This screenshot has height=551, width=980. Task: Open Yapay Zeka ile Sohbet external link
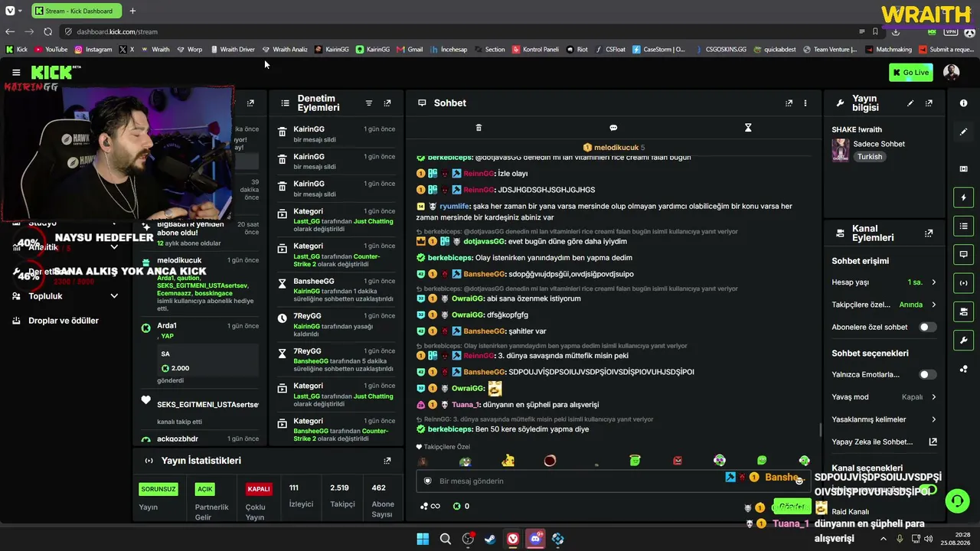click(x=933, y=442)
